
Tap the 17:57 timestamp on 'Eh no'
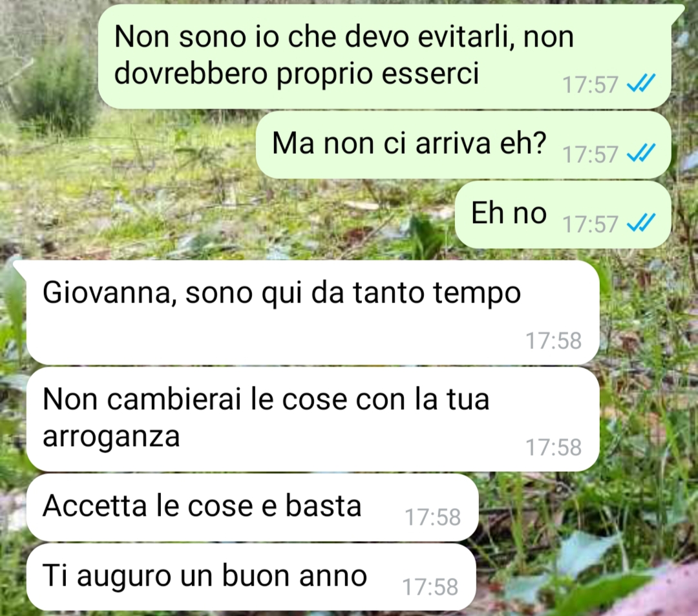590,224
